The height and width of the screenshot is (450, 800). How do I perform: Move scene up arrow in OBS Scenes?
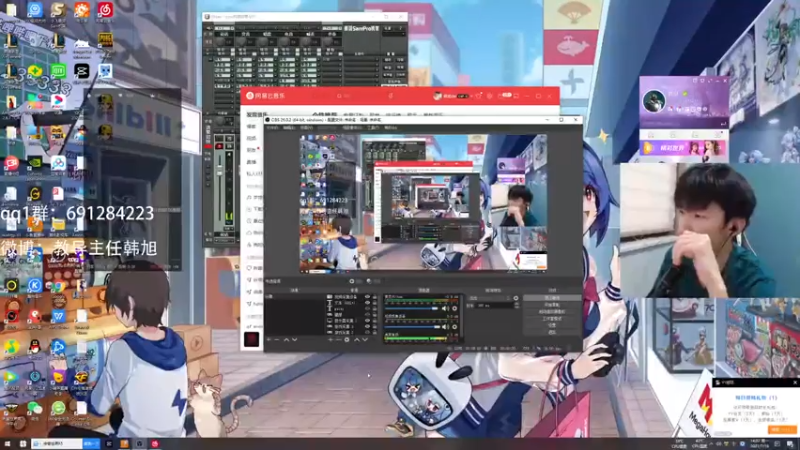click(x=286, y=339)
